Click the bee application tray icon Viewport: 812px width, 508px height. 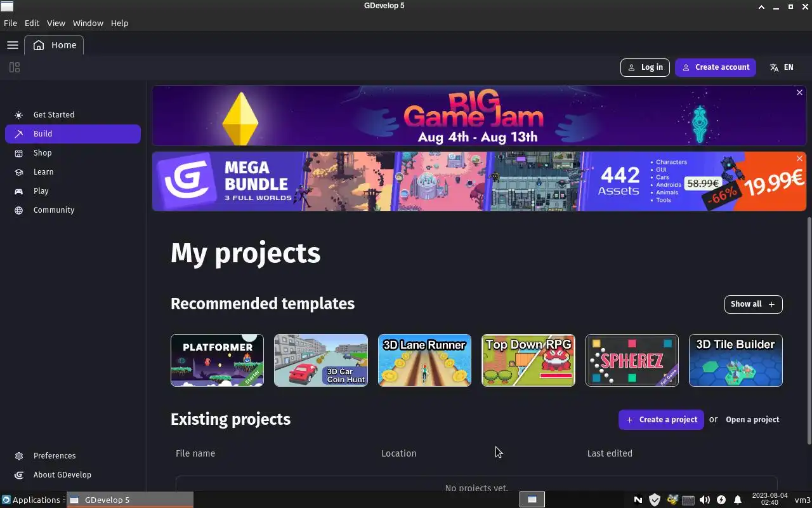[x=672, y=500]
